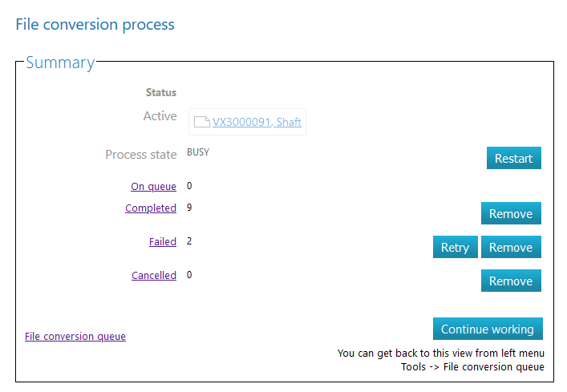
Task: View the Failed conversions link
Action: tap(162, 241)
